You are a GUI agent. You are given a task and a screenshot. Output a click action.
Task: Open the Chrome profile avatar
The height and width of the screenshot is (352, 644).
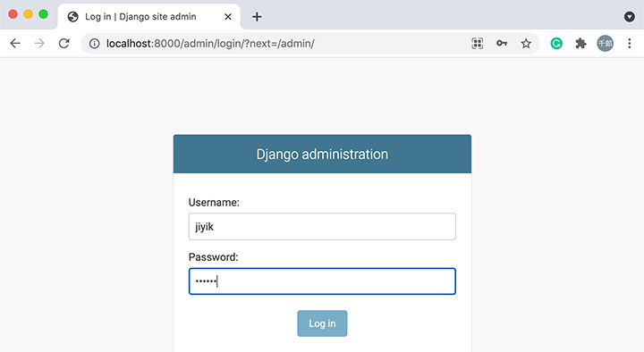click(605, 44)
